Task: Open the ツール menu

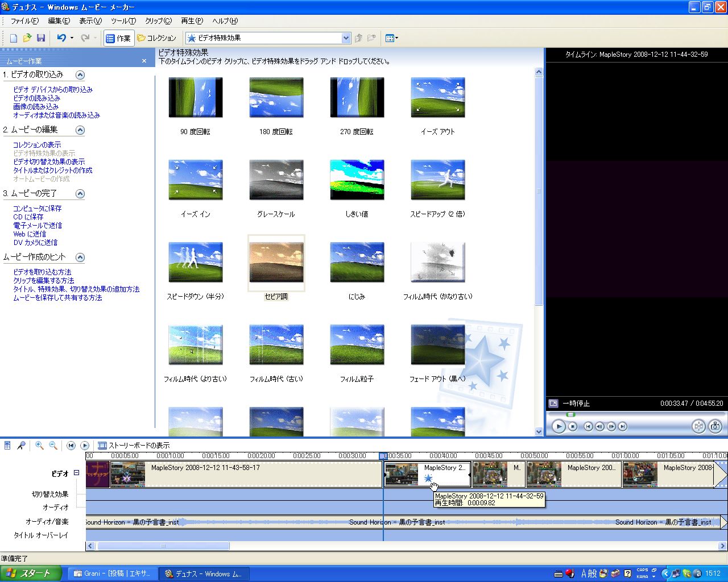Action: point(123,21)
